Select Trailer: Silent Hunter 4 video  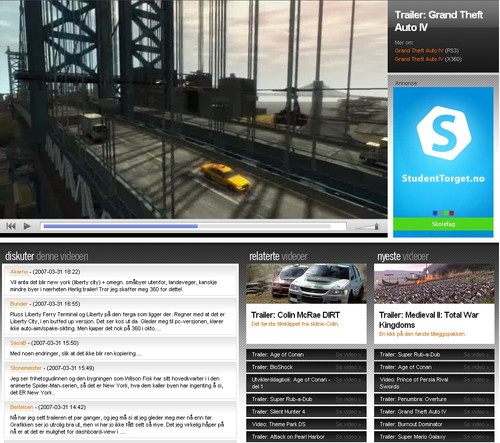tap(306, 412)
